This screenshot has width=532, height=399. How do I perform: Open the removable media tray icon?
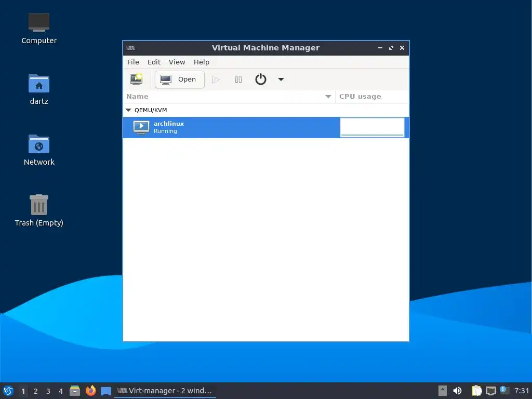coord(443,391)
